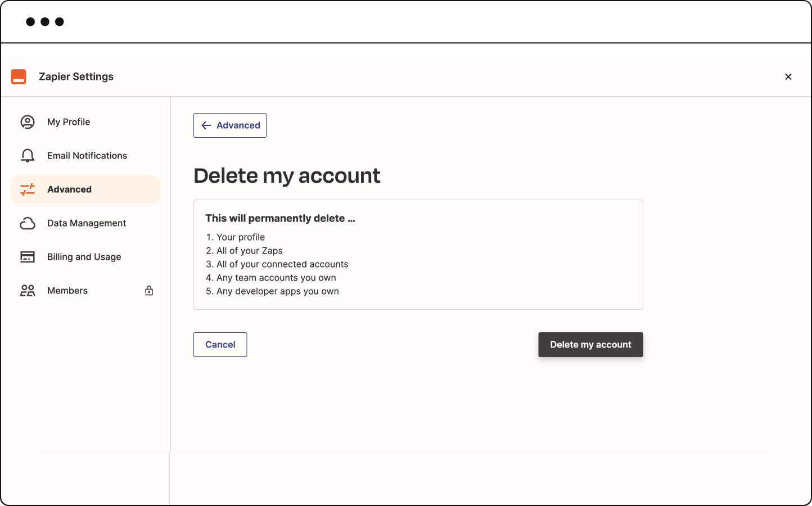This screenshot has height=506, width=812.
Task: Click the list item 'Your profile'
Action: (241, 237)
